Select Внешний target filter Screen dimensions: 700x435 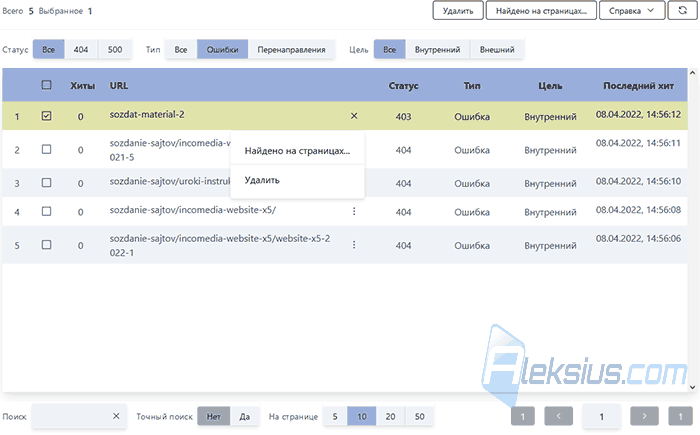pyautogui.click(x=497, y=50)
